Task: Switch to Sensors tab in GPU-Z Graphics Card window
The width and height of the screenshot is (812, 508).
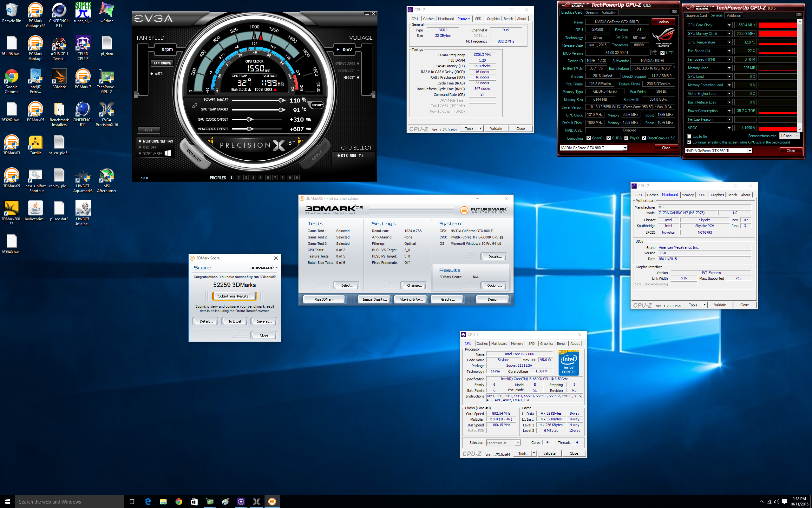Action: [x=592, y=12]
